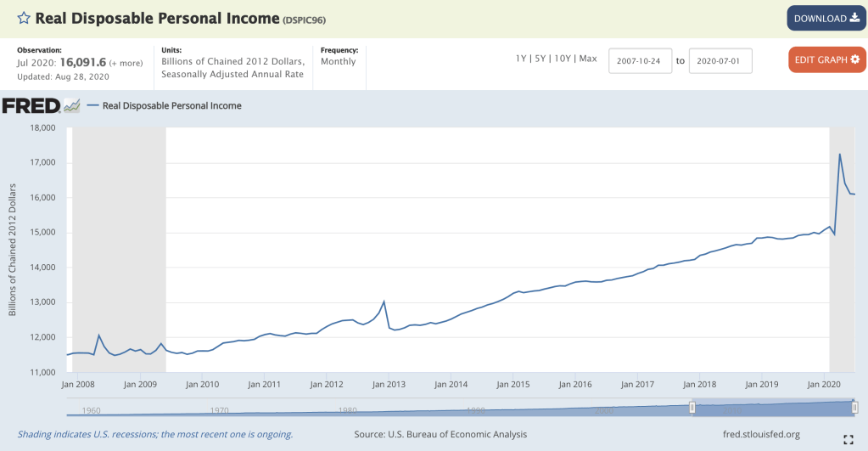868x451 pixels.
Task: Open the Edit Graph panel
Action: click(827, 59)
